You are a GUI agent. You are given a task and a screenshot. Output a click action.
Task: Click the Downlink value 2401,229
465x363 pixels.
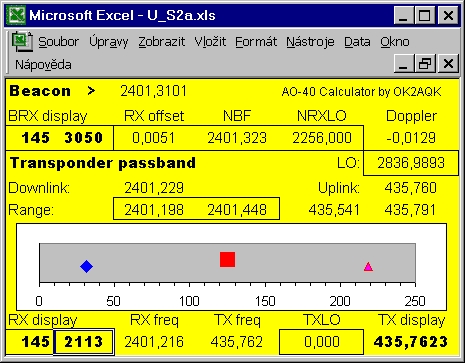[154, 188]
